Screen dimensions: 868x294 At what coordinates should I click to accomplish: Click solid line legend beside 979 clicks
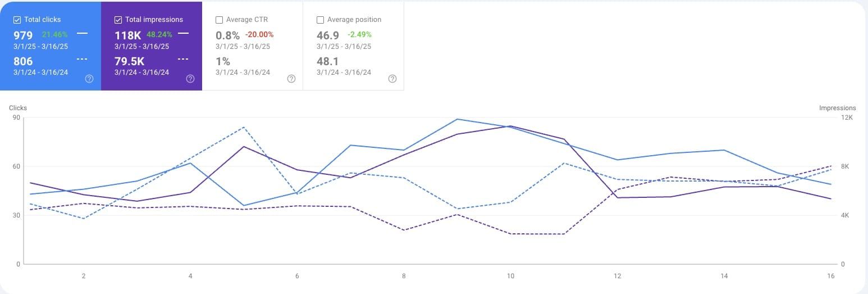(82, 34)
